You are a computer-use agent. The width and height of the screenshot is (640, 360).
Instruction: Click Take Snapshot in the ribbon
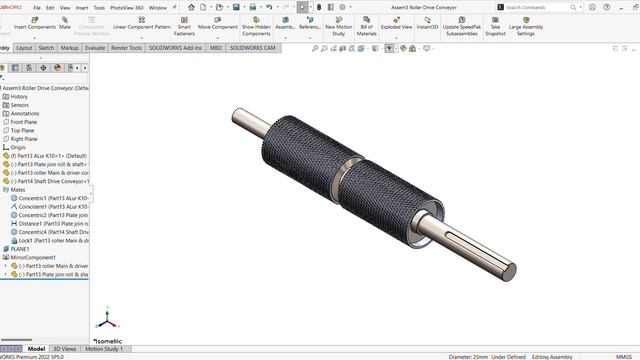(x=495, y=27)
